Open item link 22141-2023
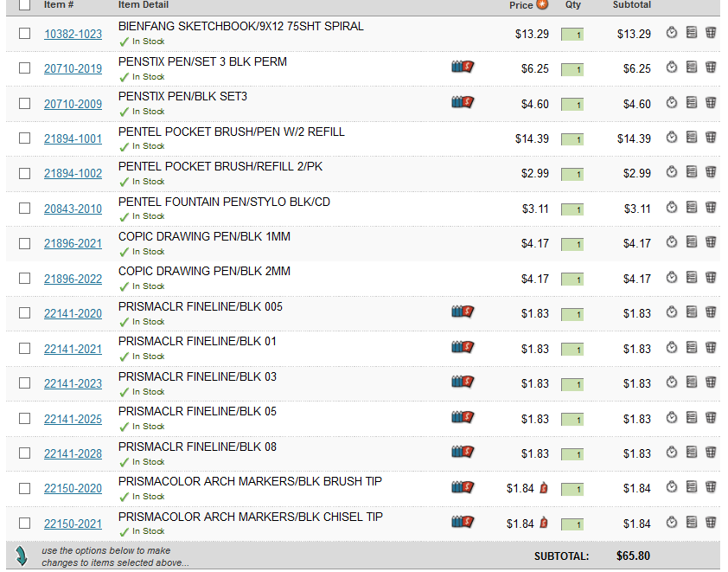 coord(73,384)
